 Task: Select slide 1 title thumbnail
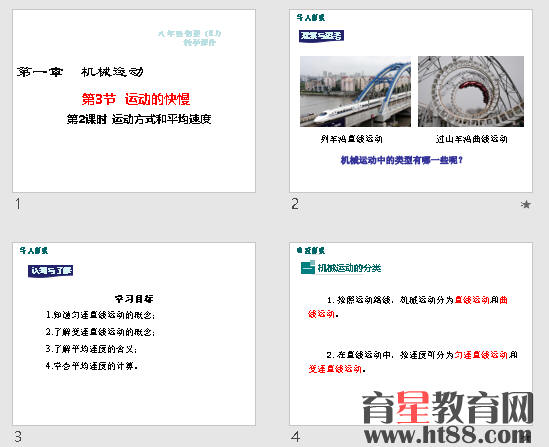click(x=134, y=101)
